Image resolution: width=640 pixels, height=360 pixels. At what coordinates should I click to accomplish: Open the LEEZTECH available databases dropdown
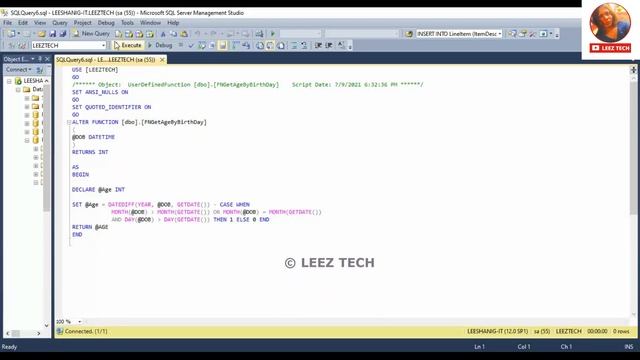[x=103, y=45]
